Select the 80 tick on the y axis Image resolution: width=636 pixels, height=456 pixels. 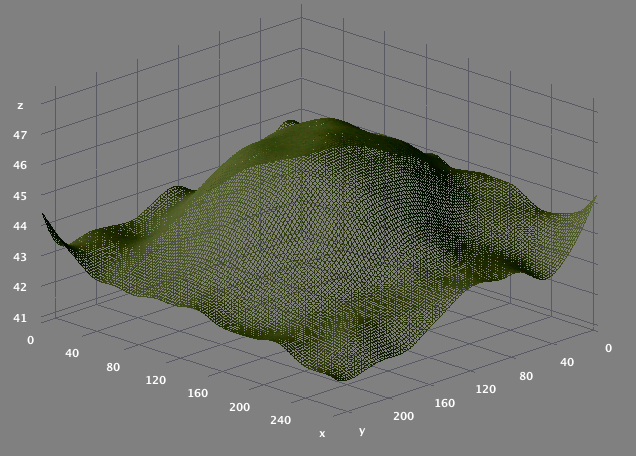pyautogui.click(x=528, y=375)
